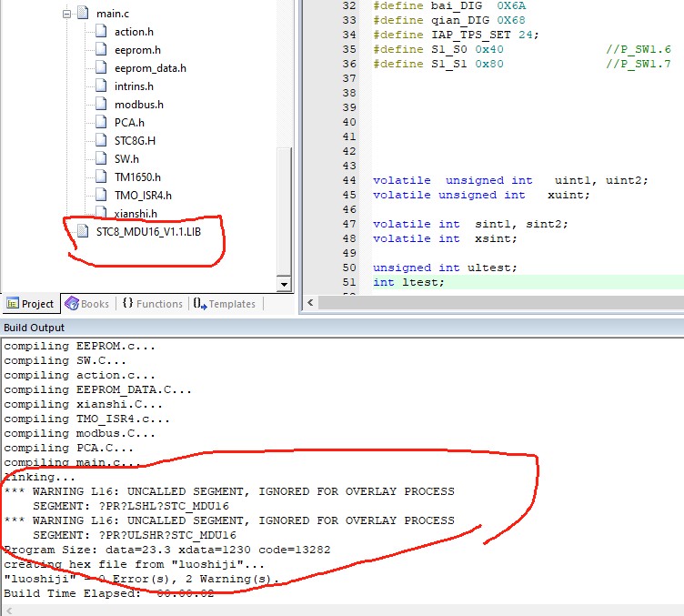Click the build output scroll left arrow
This screenshot has height=616, width=684.
click(9, 611)
